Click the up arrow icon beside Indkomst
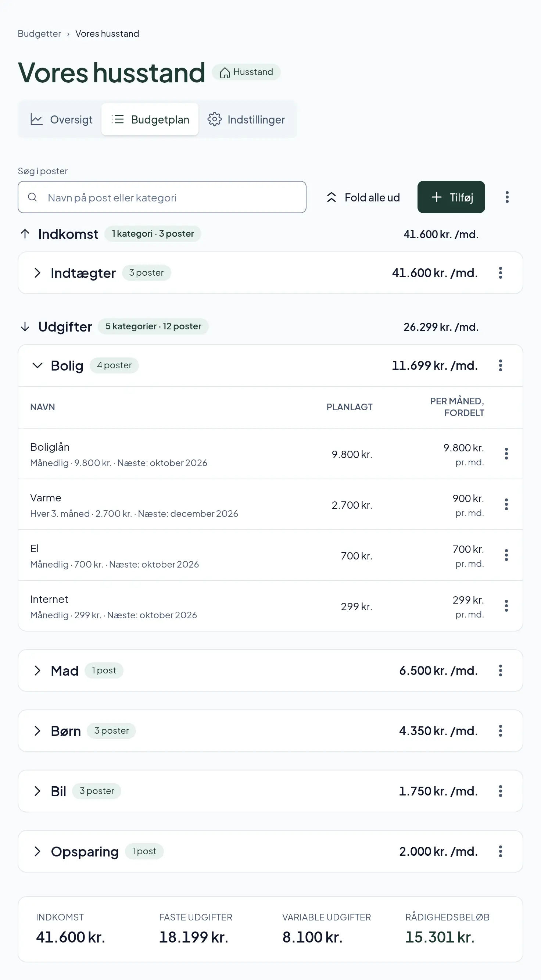 click(x=25, y=233)
